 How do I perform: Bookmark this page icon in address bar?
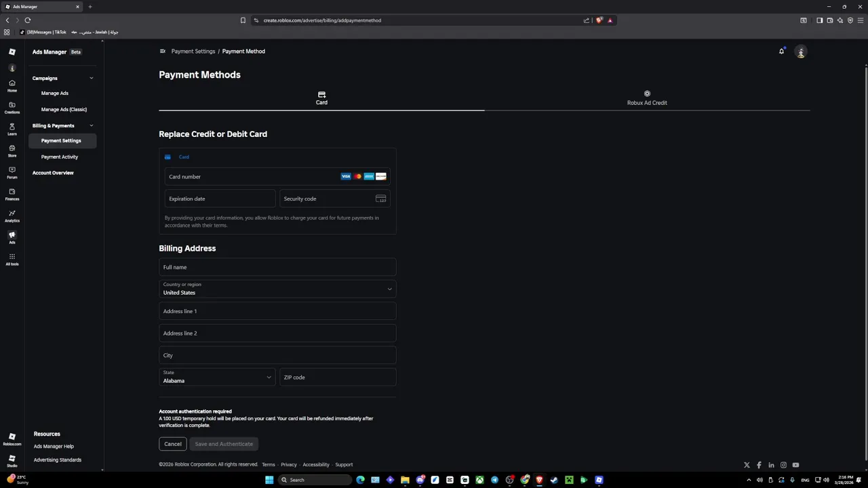pyautogui.click(x=243, y=20)
